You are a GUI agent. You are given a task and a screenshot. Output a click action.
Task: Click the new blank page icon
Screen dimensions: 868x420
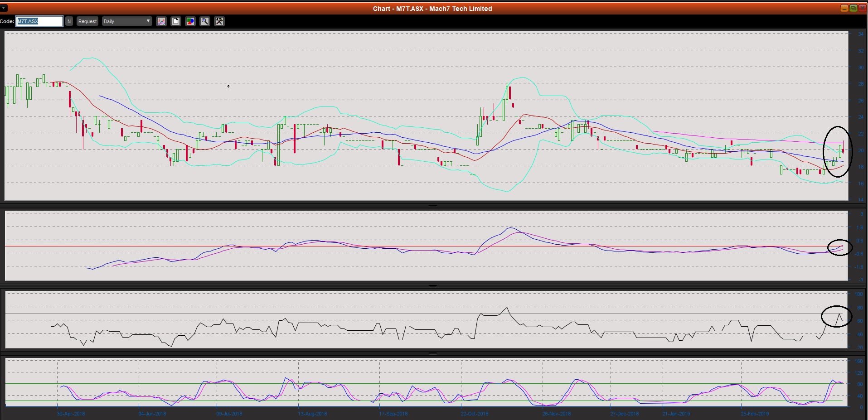click(x=176, y=21)
